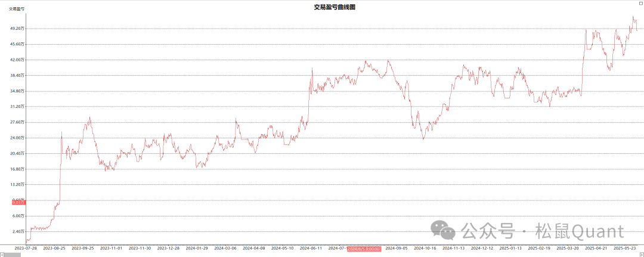Click the 2023-11-01 x-axis date label

coord(111,248)
